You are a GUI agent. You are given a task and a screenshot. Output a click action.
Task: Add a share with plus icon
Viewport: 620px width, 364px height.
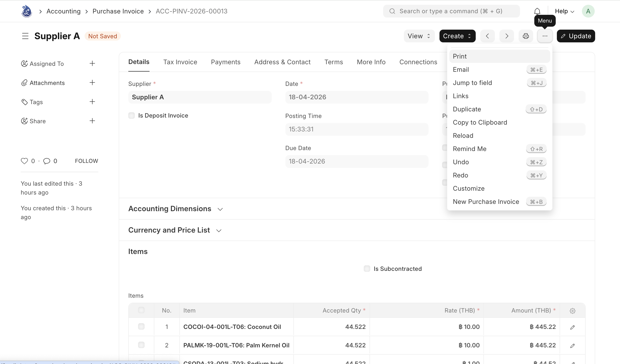[x=92, y=121]
